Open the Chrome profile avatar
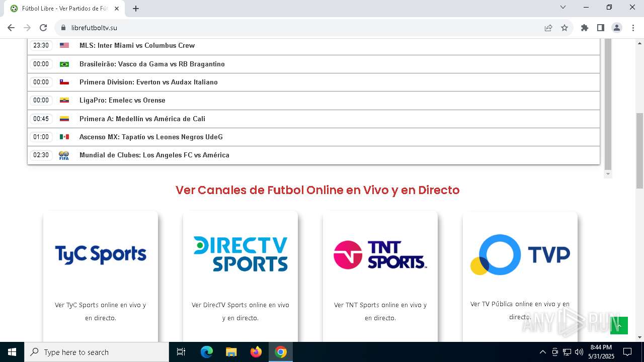Viewport: 644px width, 362px height. [x=617, y=28]
